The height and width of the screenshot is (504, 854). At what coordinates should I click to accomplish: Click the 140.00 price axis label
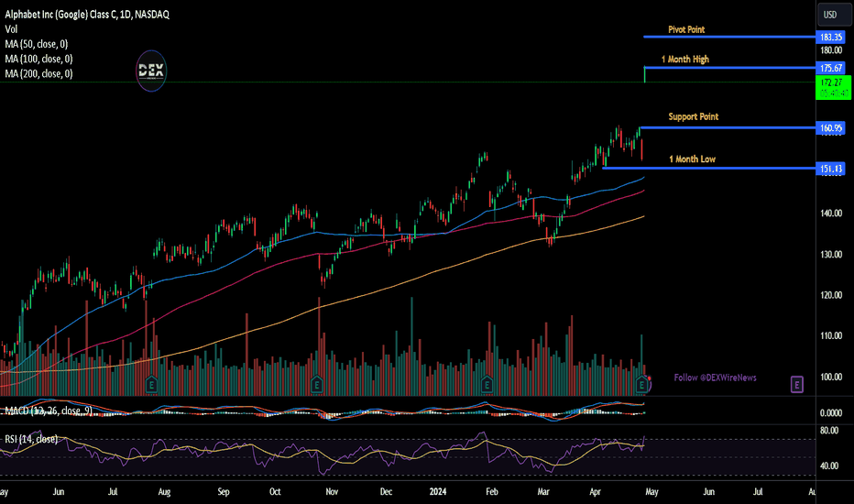(831, 213)
